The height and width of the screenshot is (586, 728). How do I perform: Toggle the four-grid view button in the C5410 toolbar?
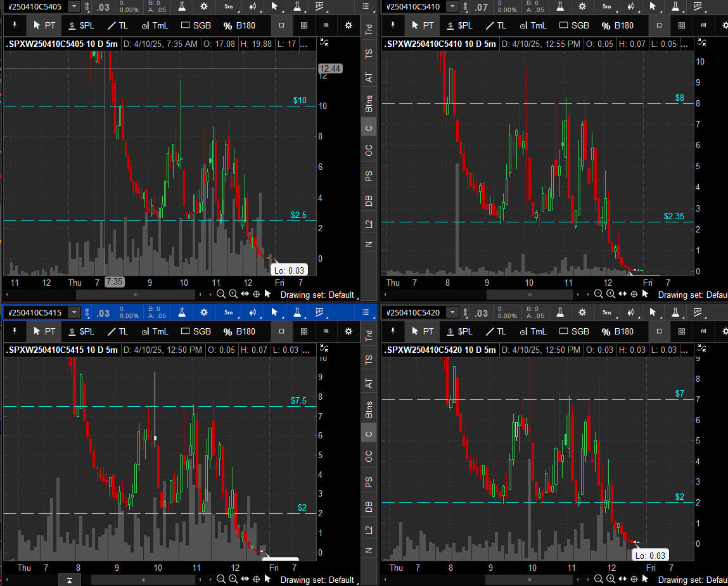coord(682,25)
